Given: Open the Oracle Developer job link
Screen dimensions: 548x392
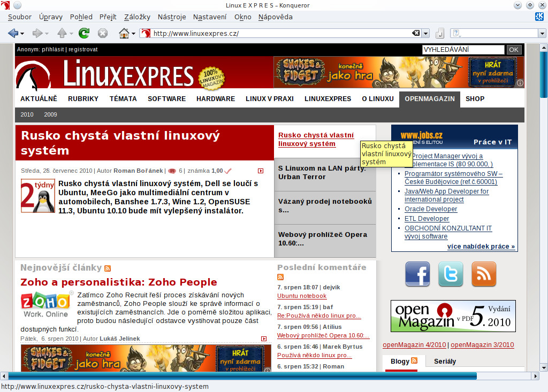Looking at the screenshot, I should (x=431, y=209).
